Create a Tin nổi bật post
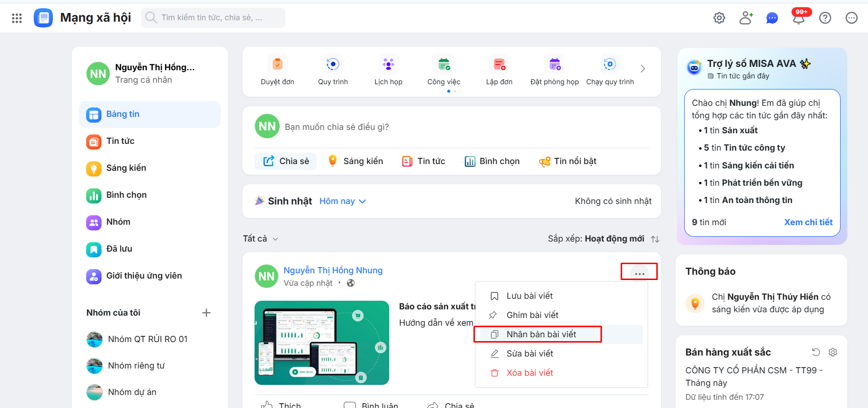868x408 pixels. 567,161
